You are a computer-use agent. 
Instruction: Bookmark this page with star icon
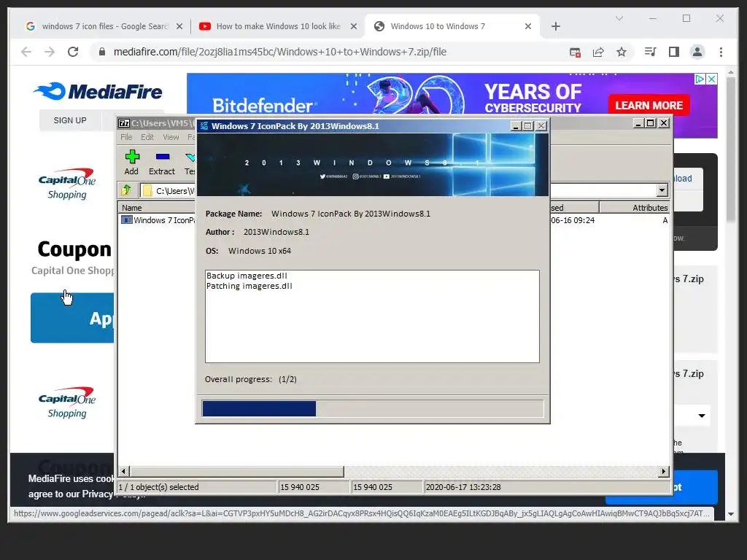622,52
